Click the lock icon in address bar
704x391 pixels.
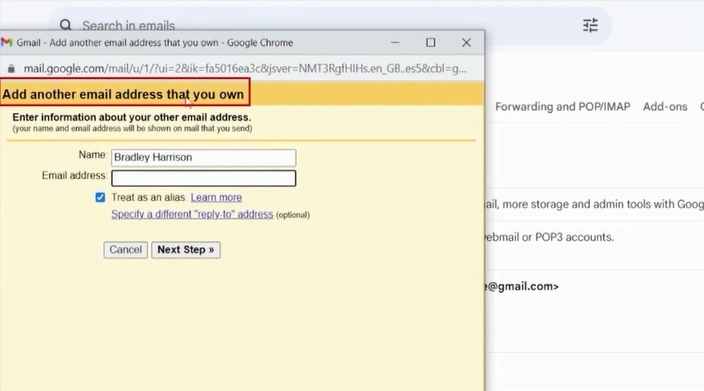point(11,69)
